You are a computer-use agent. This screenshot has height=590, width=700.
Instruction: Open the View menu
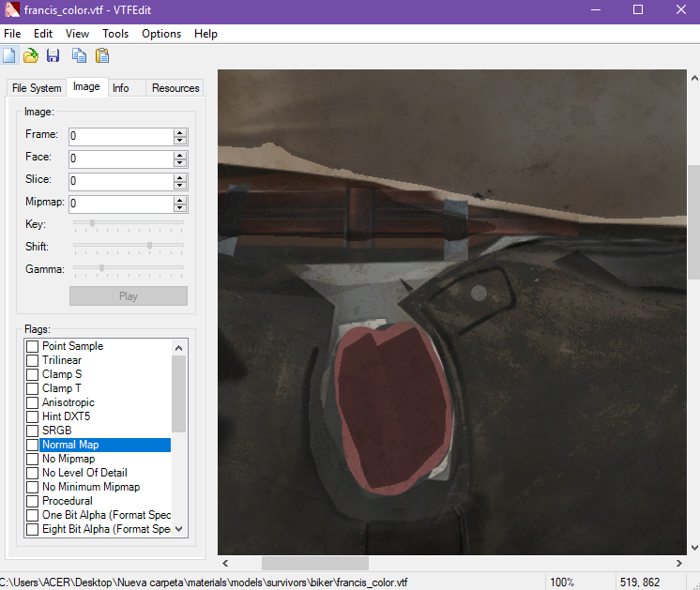click(x=77, y=34)
